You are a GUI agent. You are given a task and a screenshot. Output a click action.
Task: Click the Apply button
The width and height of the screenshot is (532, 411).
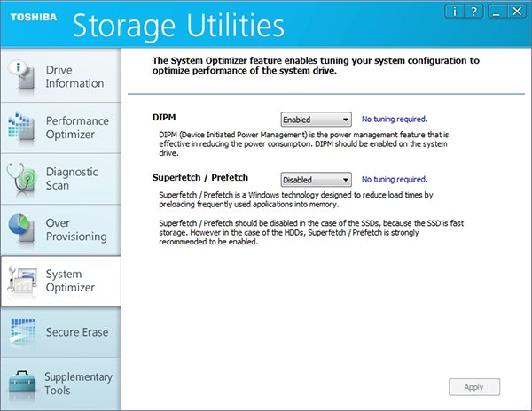click(474, 387)
